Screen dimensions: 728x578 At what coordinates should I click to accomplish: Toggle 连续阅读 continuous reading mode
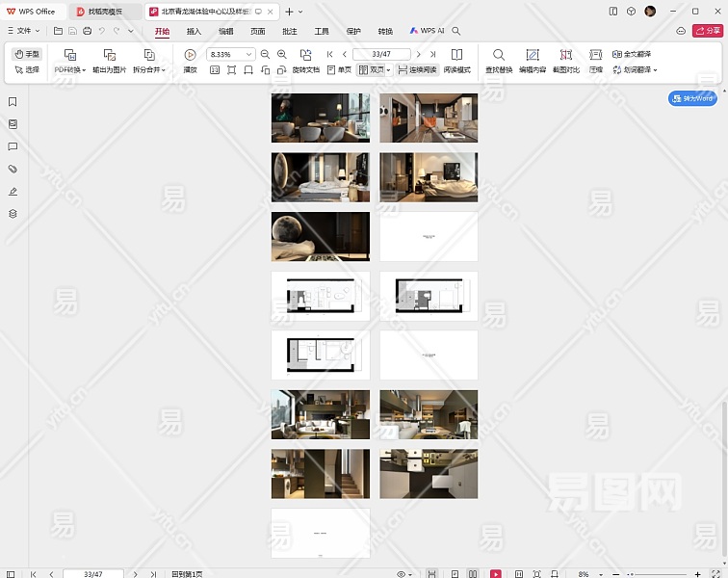[416, 70]
